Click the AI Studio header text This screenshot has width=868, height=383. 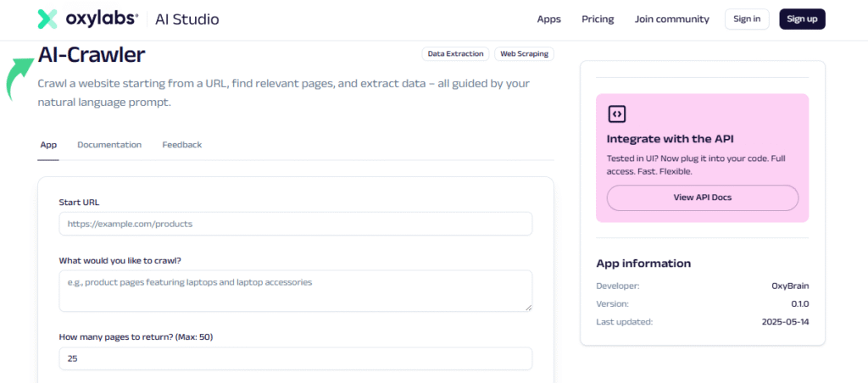point(186,19)
